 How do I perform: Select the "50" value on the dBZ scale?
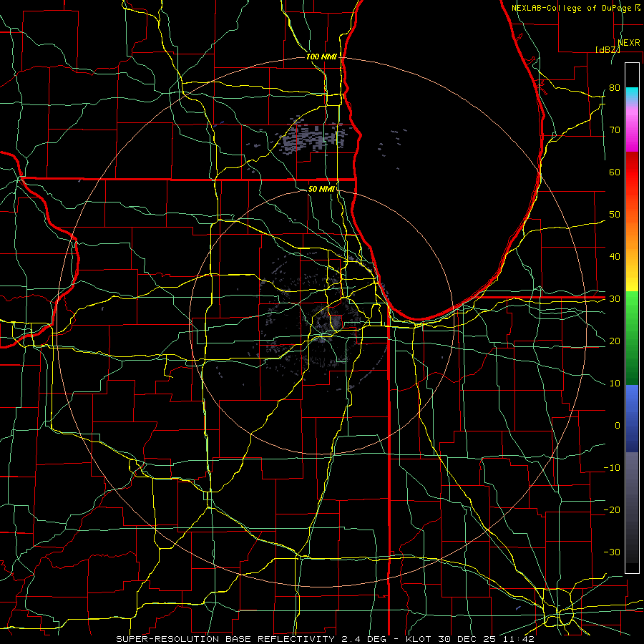click(615, 215)
